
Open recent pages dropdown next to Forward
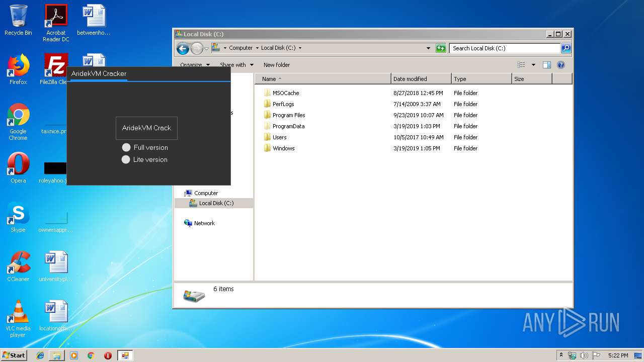(206, 48)
